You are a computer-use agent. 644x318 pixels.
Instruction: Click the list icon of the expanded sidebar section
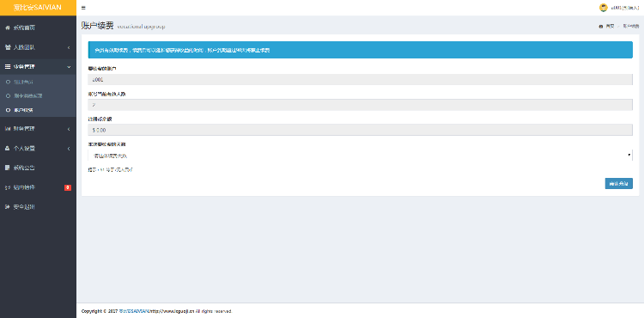point(8,66)
